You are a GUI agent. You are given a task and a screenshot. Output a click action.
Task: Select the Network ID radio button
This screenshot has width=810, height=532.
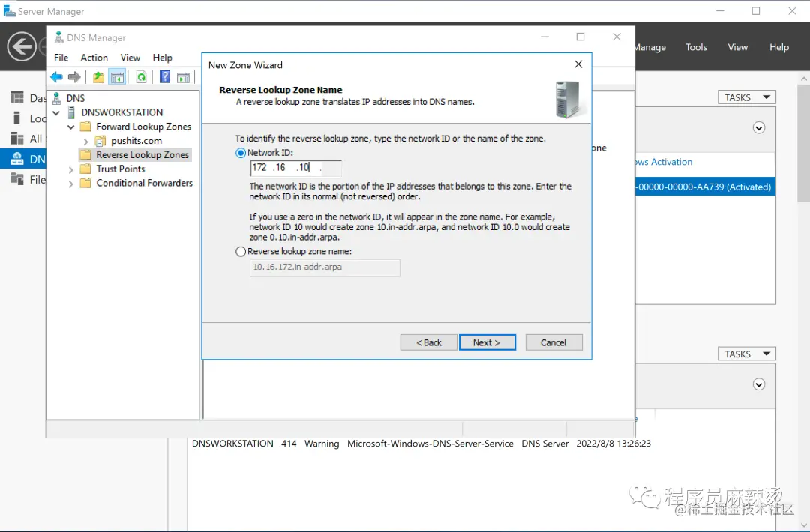point(241,153)
